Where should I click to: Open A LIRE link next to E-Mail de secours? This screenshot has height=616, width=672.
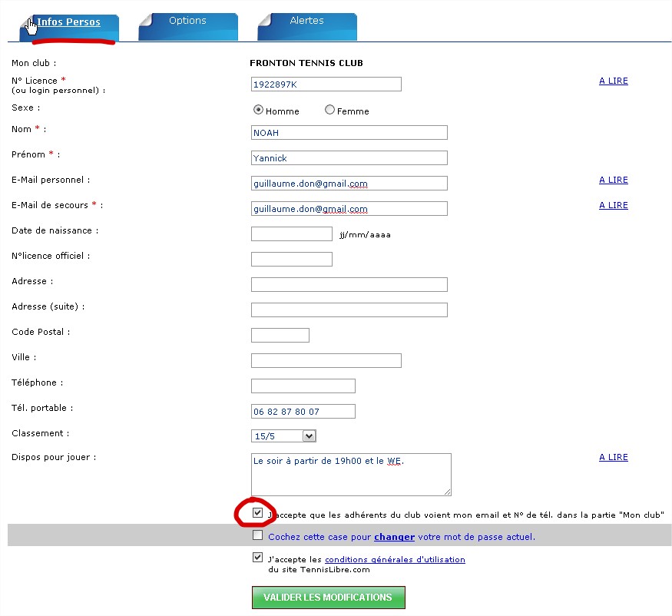click(x=614, y=205)
